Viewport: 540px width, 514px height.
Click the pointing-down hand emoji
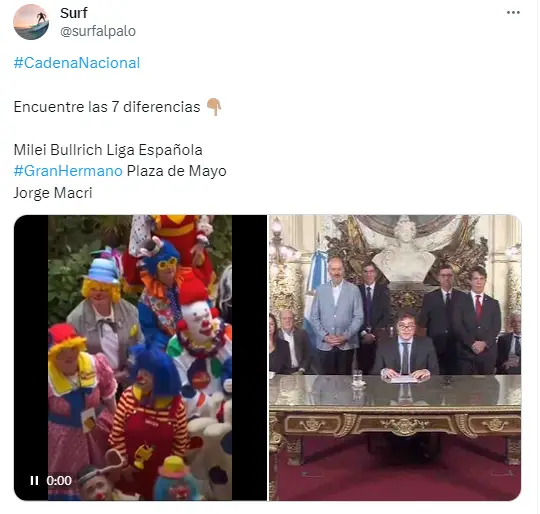click(x=214, y=107)
